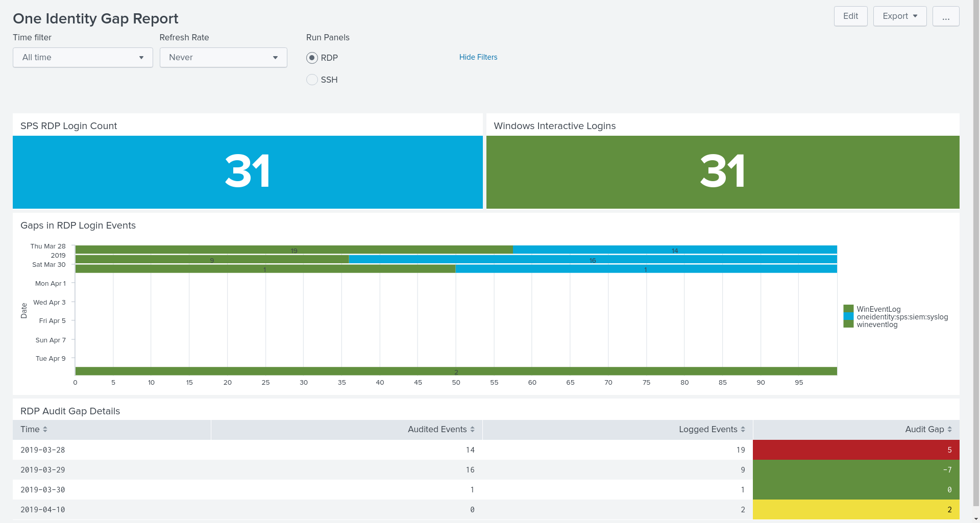Click the WinEventLog legend swatch
The height and width of the screenshot is (523, 980).
tap(848, 309)
